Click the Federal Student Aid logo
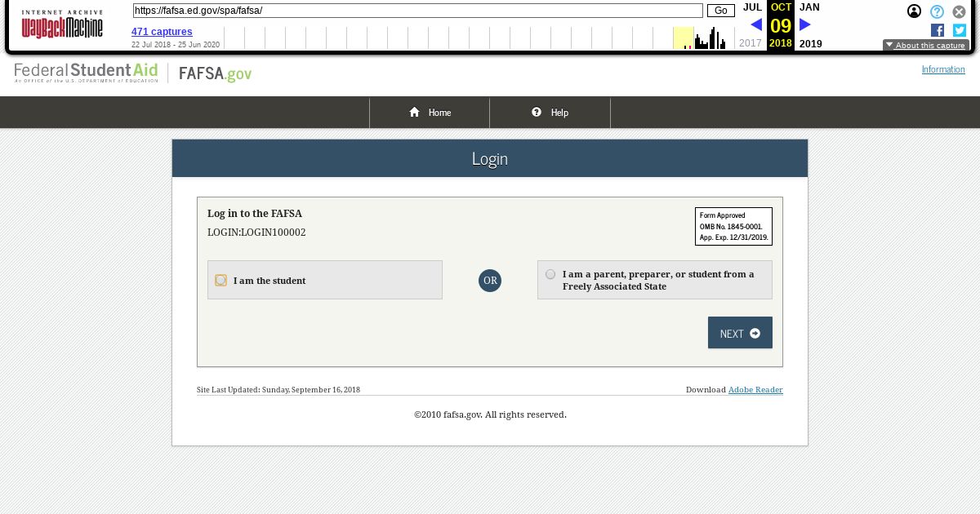The height and width of the screenshot is (514, 980). point(86,73)
